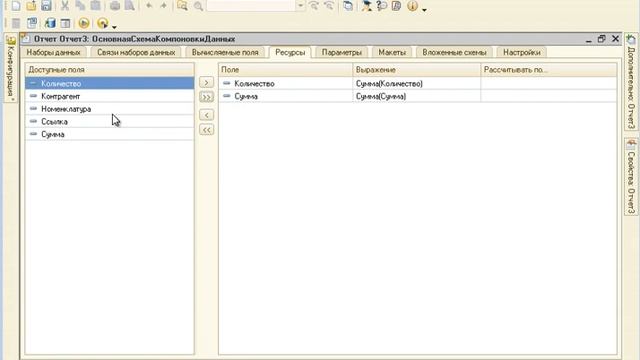This screenshot has height=360, width=640.
Task: Expand the top toolbar options arrow
Action: 424,9
